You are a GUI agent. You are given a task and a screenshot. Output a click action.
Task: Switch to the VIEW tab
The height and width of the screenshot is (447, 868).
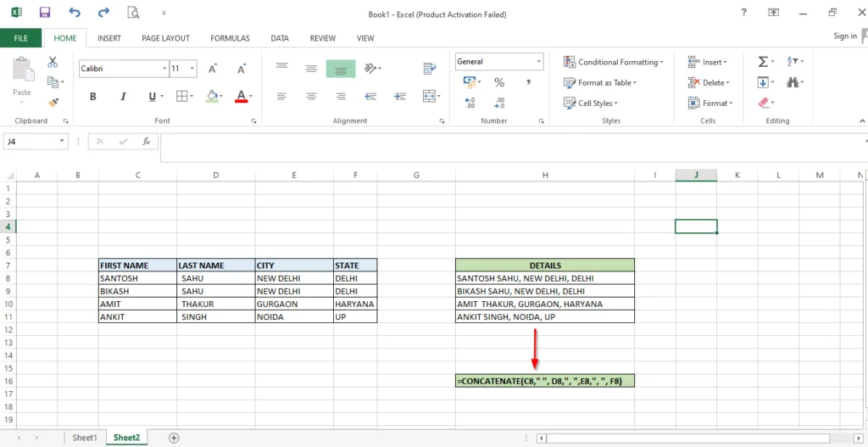365,38
